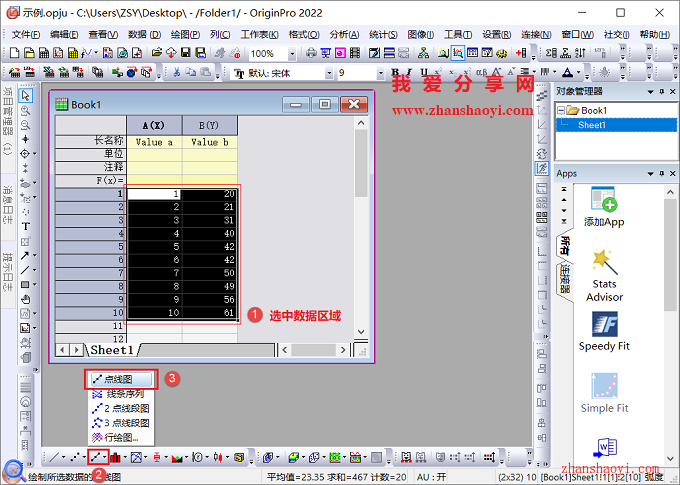Select the Rectangle tool

pos(25,285)
